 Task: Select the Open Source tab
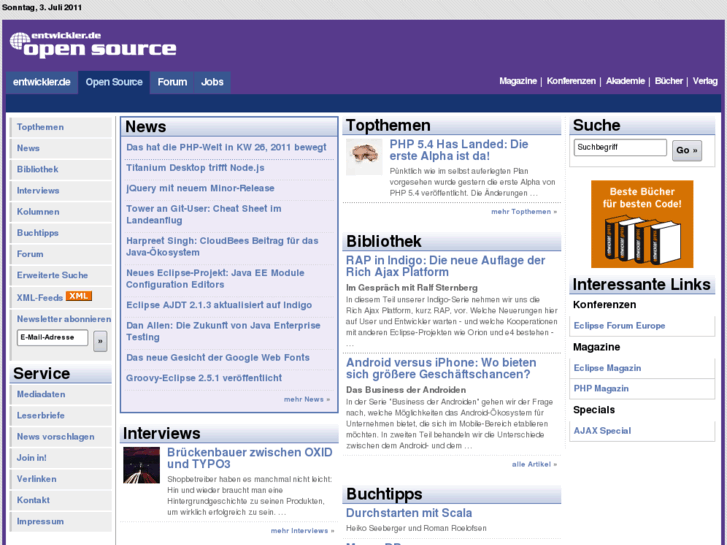pyautogui.click(x=114, y=82)
